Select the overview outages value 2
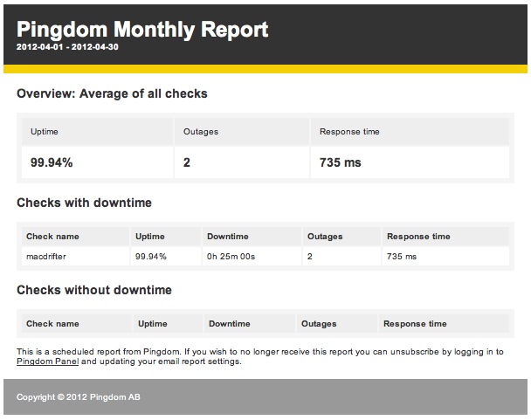The image size is (531, 420). (187, 162)
